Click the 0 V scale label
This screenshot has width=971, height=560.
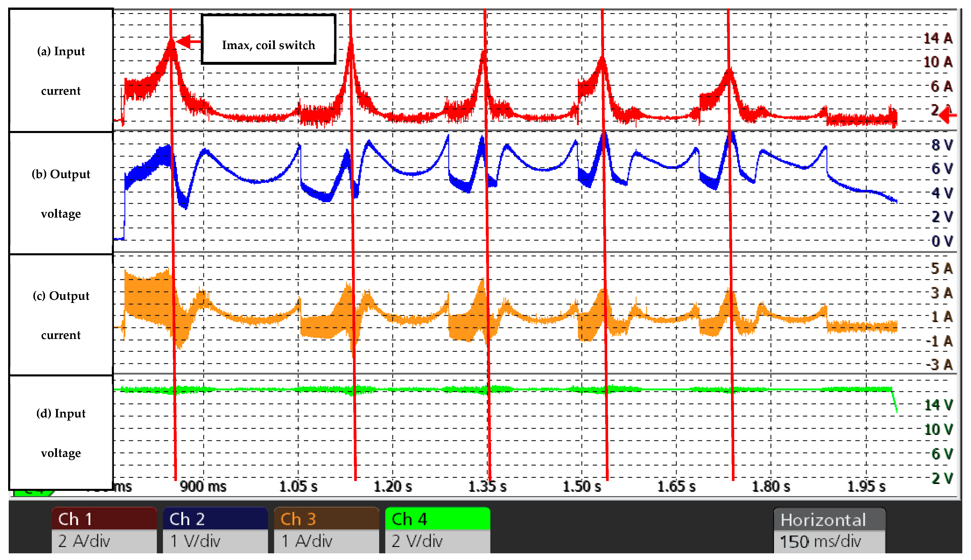coord(942,241)
